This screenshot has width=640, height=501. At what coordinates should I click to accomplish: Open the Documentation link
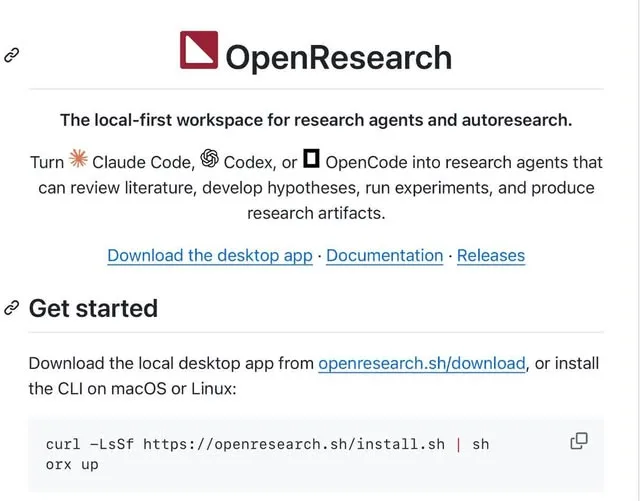point(384,256)
